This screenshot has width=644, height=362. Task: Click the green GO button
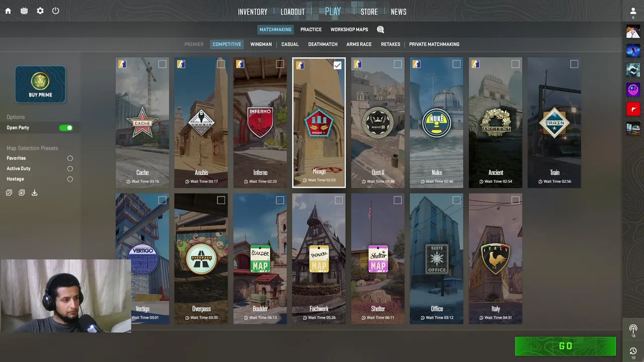coord(566,346)
